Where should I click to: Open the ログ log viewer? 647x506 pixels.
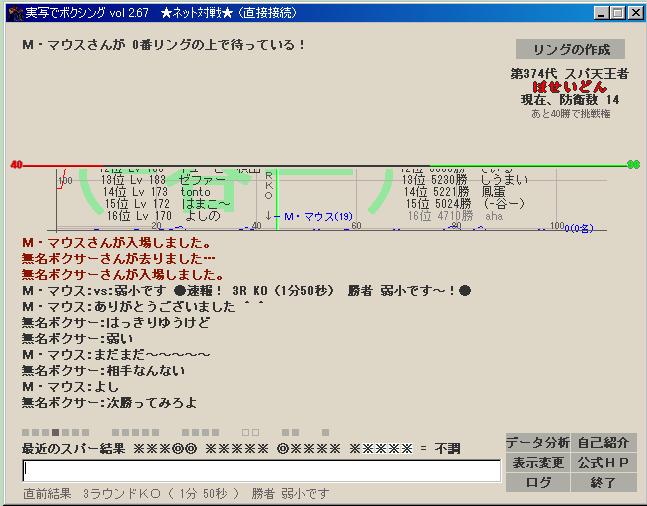tap(537, 482)
